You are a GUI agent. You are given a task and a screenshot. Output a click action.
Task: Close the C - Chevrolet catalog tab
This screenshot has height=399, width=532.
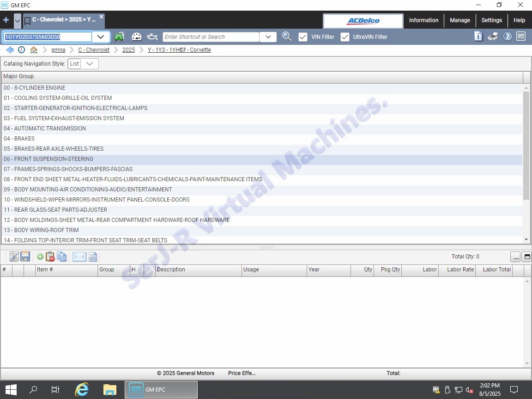pos(101,17)
